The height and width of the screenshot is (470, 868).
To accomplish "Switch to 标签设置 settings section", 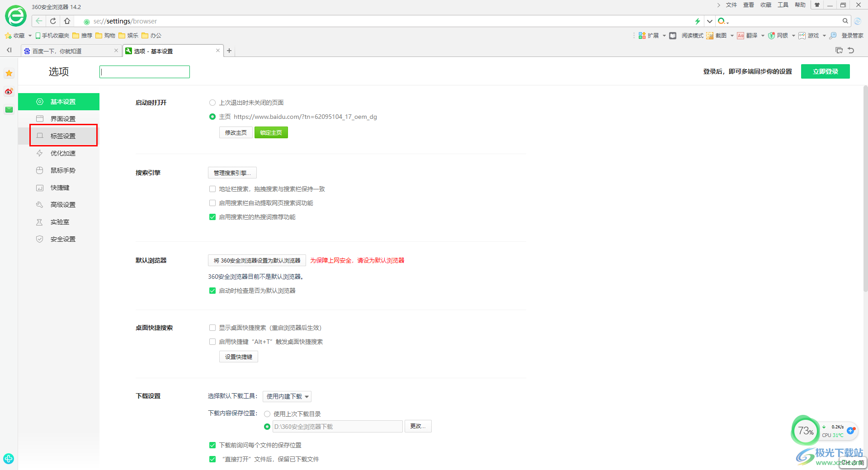I will [59, 136].
